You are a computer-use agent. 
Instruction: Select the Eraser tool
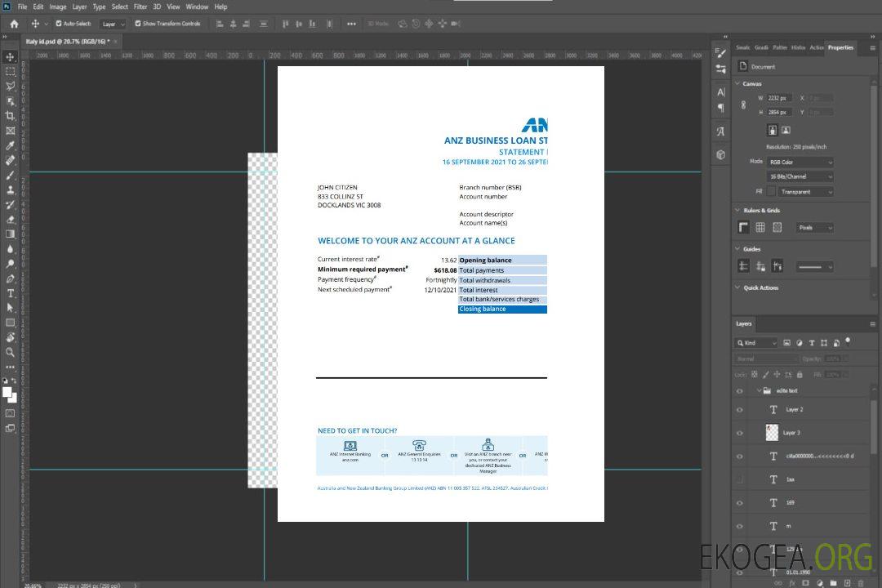pos(10,220)
